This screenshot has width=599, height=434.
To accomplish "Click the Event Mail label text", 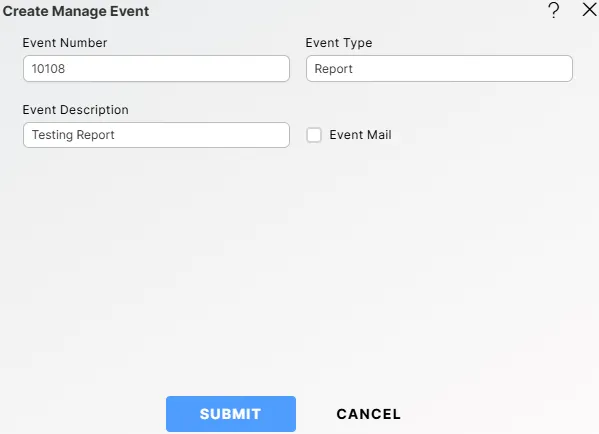I will click(360, 135).
